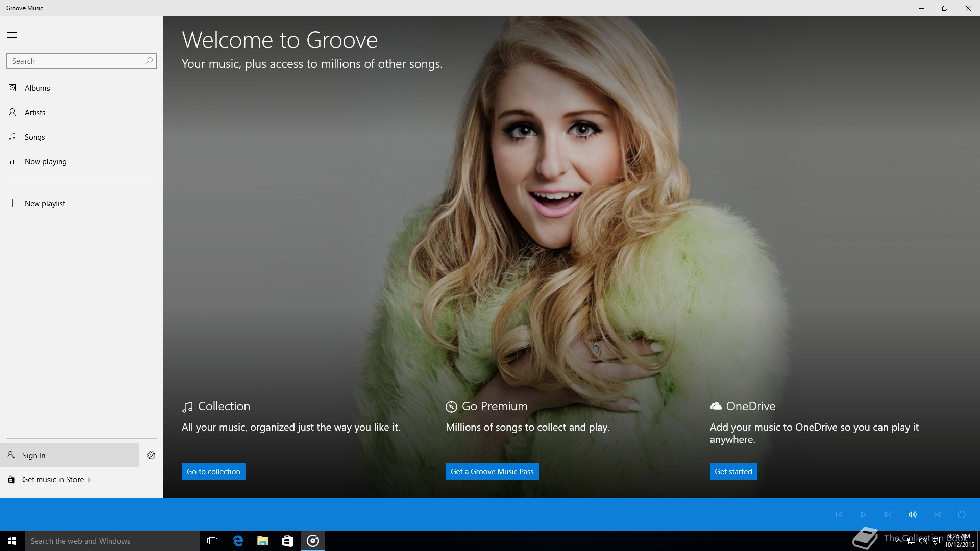The width and height of the screenshot is (980, 551).
Task: Open settings via the gear icon
Action: (x=151, y=455)
